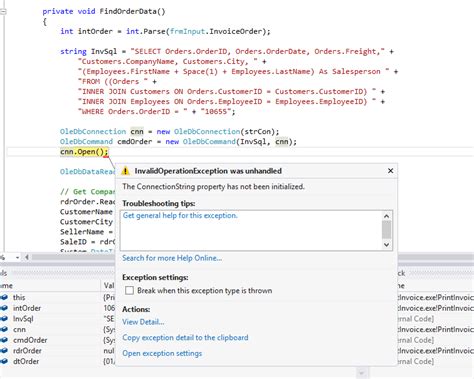The image size is (474, 379).
Task: Click the troubleshooting tips scrollbar thumb
Action: 386,230
